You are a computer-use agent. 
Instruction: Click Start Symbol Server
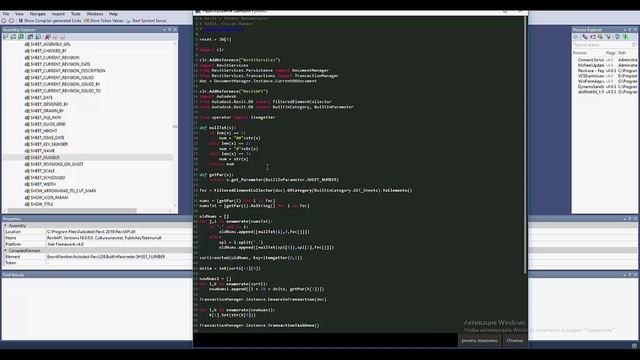146,20
